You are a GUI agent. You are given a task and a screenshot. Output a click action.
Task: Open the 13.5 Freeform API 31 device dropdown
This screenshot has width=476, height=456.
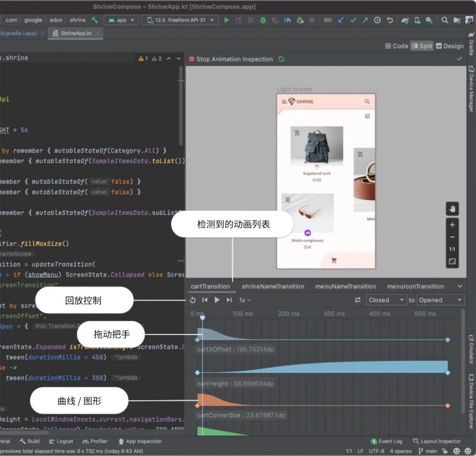[180, 20]
